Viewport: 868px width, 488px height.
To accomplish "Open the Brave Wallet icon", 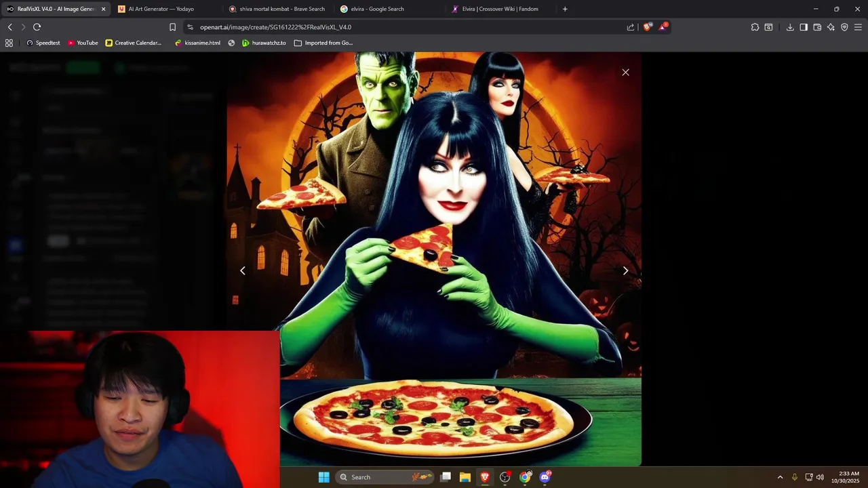I will (x=817, y=27).
